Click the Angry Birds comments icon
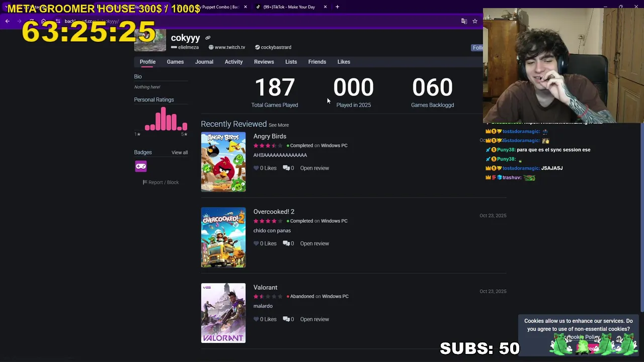 [286, 168]
